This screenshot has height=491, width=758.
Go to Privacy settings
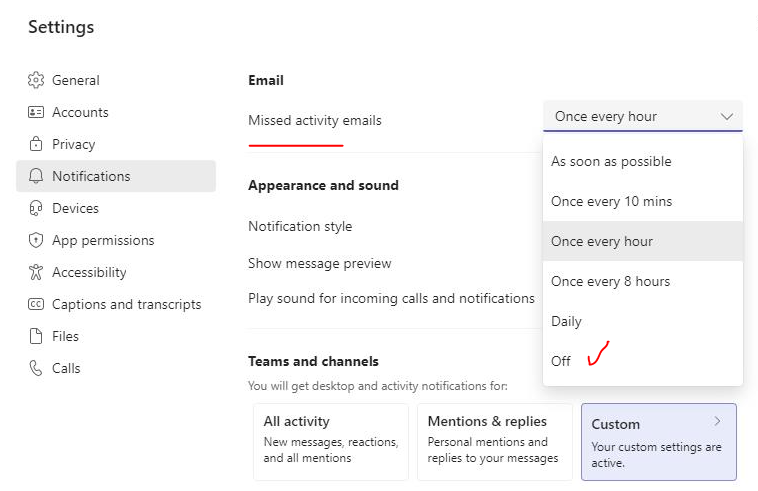pyautogui.click(x=116, y=144)
